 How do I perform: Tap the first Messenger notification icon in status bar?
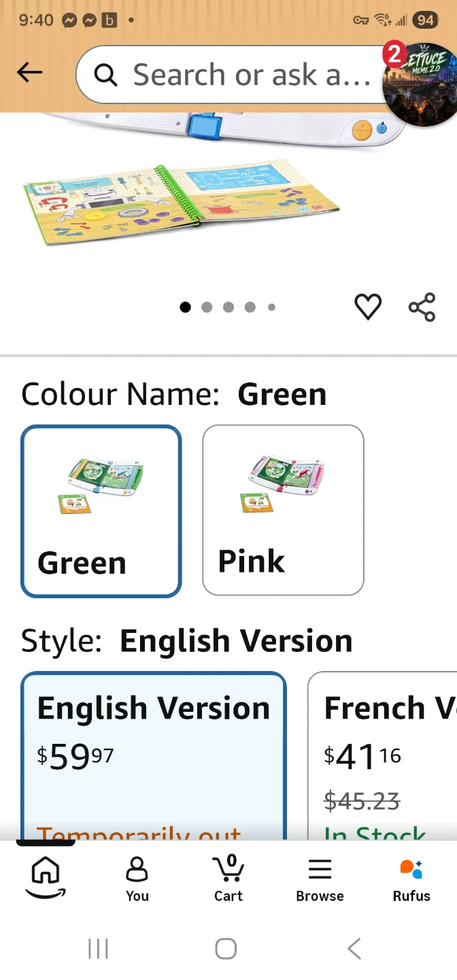(x=69, y=20)
